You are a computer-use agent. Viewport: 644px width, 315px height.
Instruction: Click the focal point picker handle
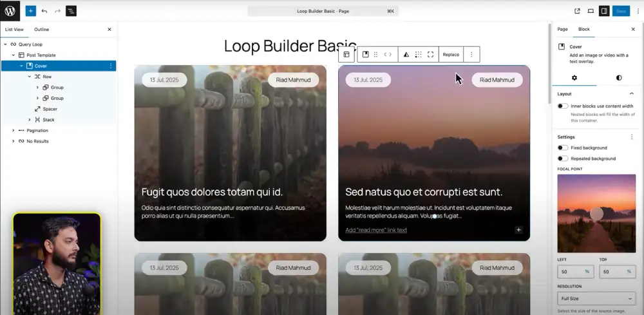(596, 214)
